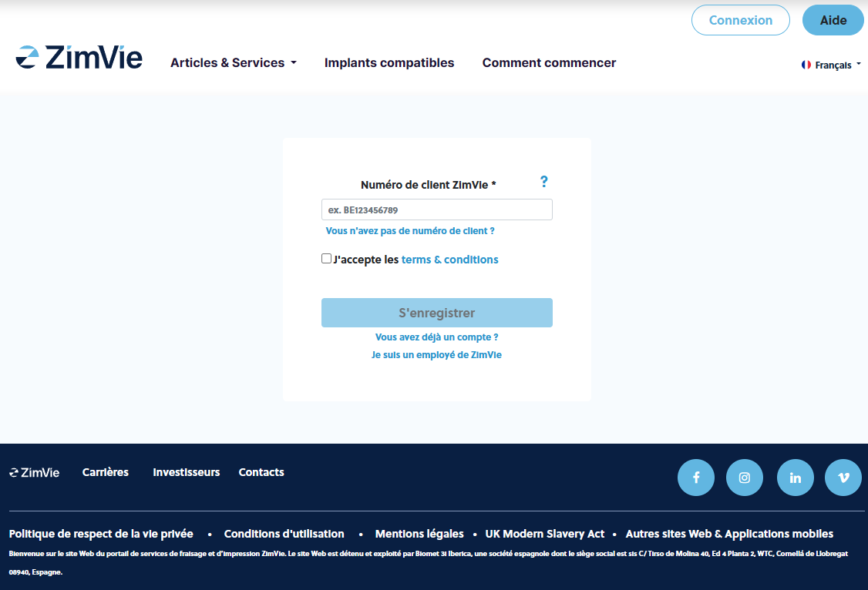Check the J'accepte les terms checkbox
This screenshot has height=590, width=868.
(326, 259)
